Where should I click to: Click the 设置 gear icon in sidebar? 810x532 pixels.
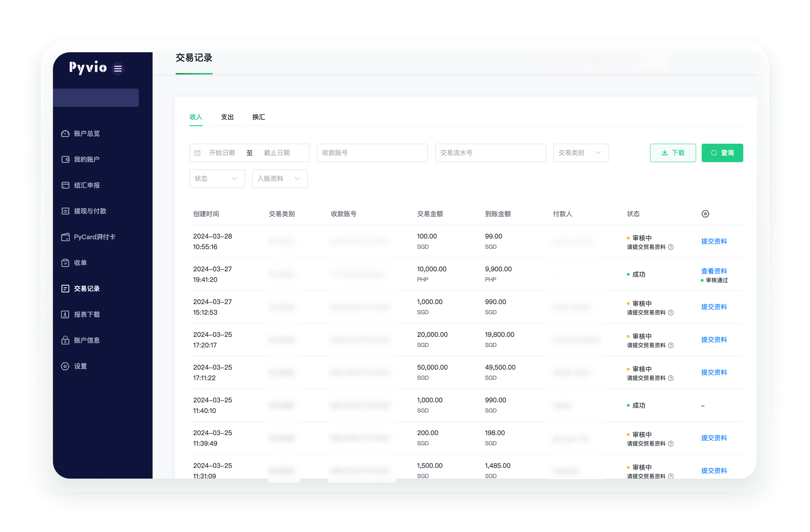click(x=65, y=366)
